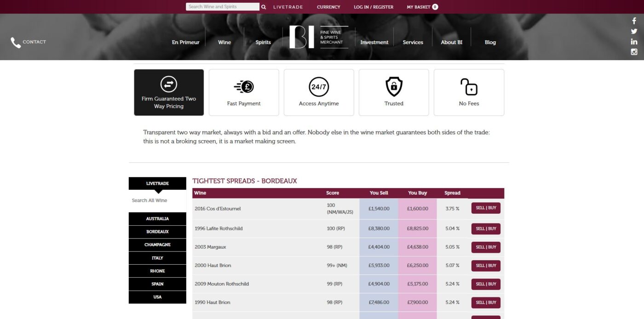Click wine name 2016 Cos d'Estournel
Viewport: 644px width, 319px height.
point(218,209)
